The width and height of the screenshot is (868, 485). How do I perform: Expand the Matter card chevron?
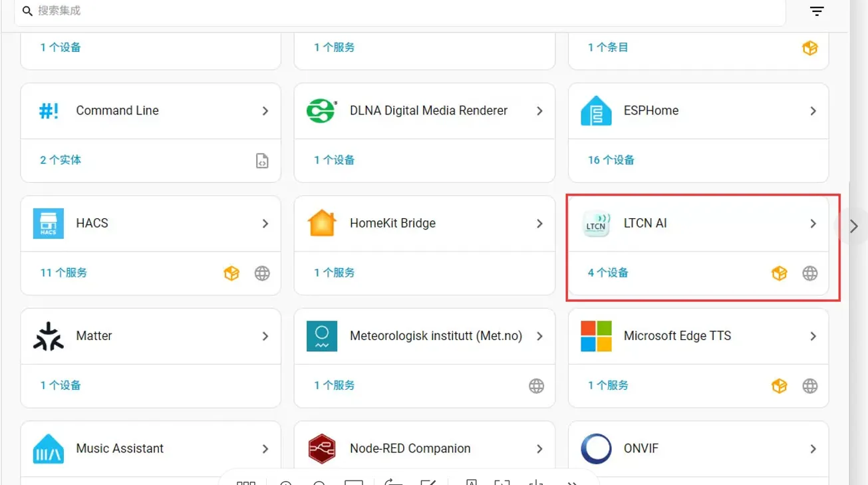(265, 336)
